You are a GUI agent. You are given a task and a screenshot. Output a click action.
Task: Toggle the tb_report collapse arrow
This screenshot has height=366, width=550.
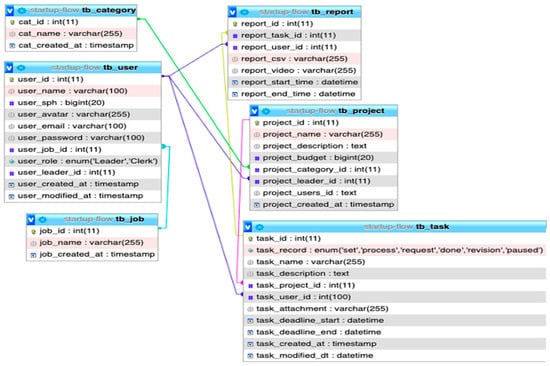(x=232, y=12)
